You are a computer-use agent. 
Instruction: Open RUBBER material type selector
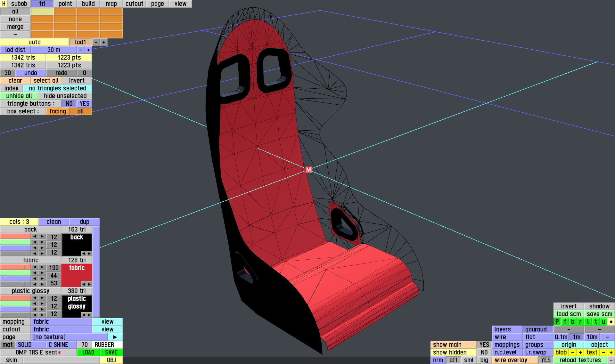click(107, 345)
